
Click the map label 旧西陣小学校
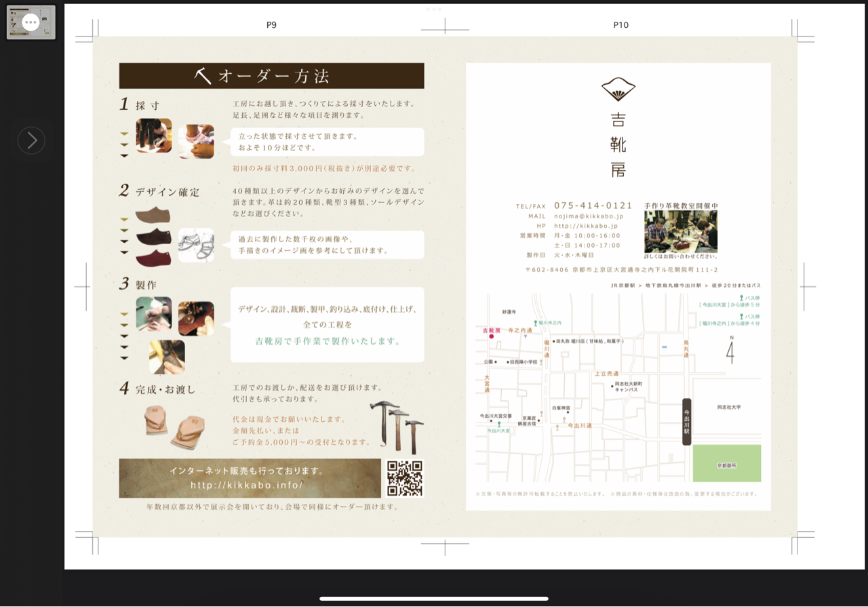(524, 362)
